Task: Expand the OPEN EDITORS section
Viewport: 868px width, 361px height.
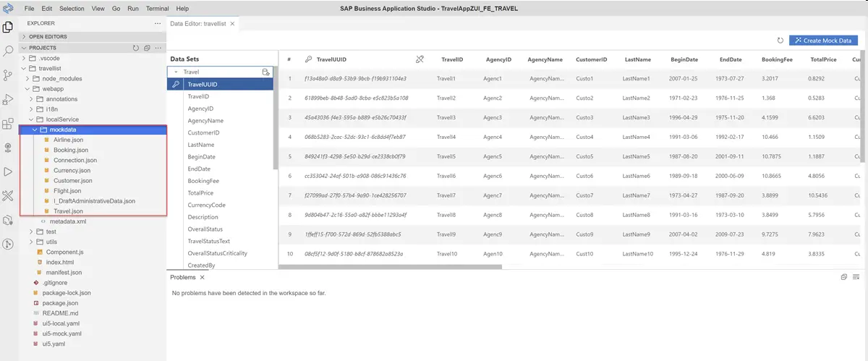Action: pyautogui.click(x=24, y=36)
